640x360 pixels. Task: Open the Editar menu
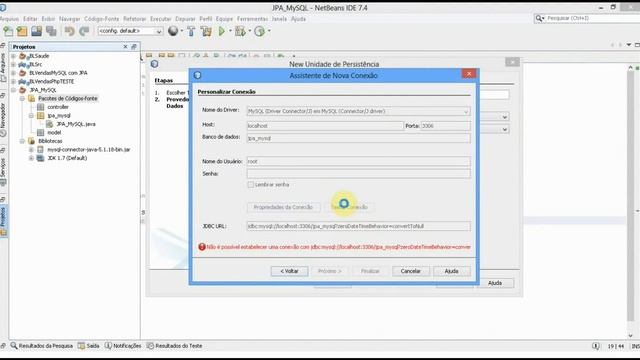[x=30, y=19]
